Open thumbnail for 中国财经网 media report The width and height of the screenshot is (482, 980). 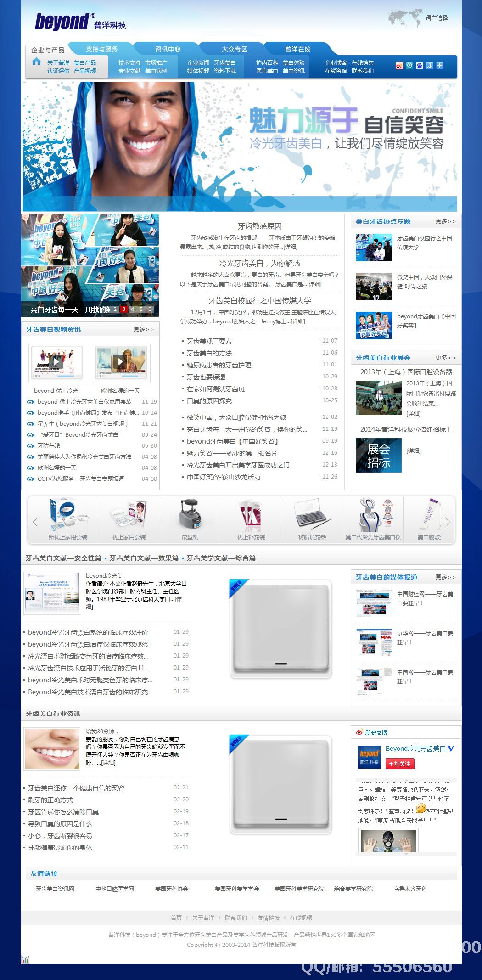[x=374, y=603]
